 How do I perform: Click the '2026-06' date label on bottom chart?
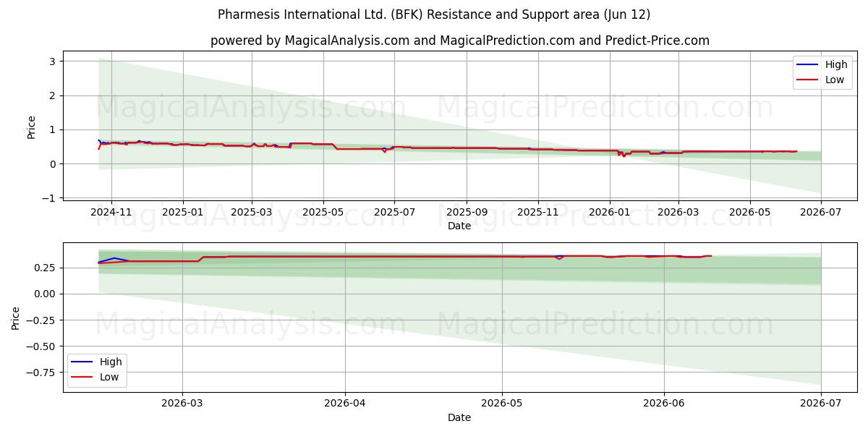[664, 404]
